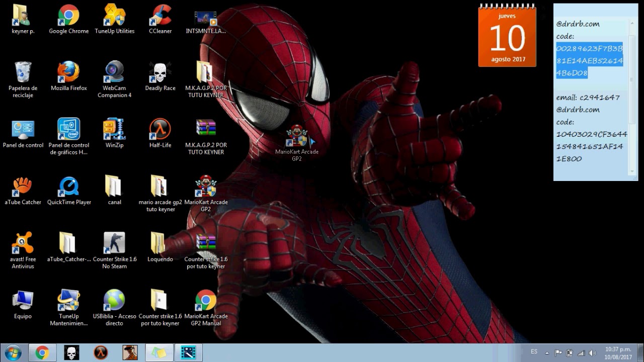Open the ES input language indicator
This screenshot has width=644, height=362.
[x=534, y=351]
